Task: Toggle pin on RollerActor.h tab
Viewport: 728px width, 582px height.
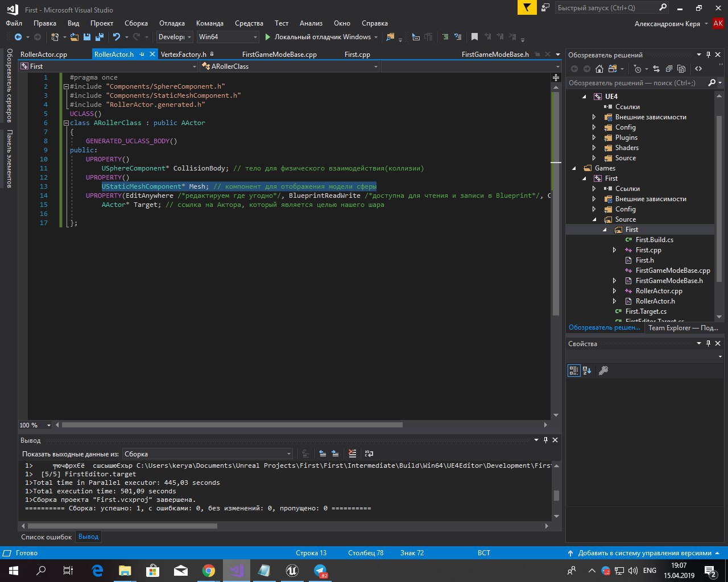Action: (x=142, y=55)
